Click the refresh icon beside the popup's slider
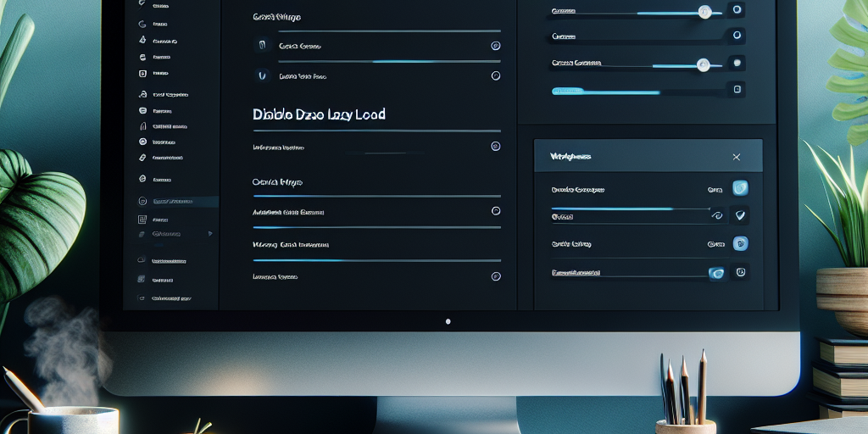The height and width of the screenshot is (434, 868). (717, 215)
